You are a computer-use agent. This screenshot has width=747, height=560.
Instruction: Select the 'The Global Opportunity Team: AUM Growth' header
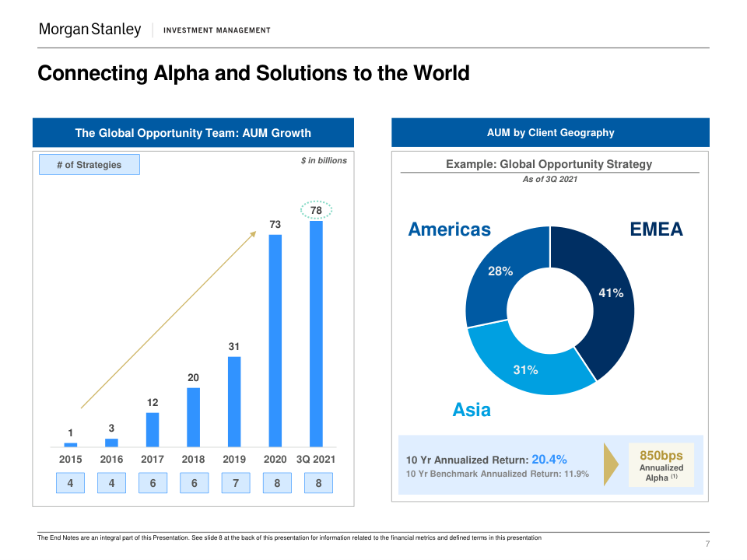coord(193,132)
